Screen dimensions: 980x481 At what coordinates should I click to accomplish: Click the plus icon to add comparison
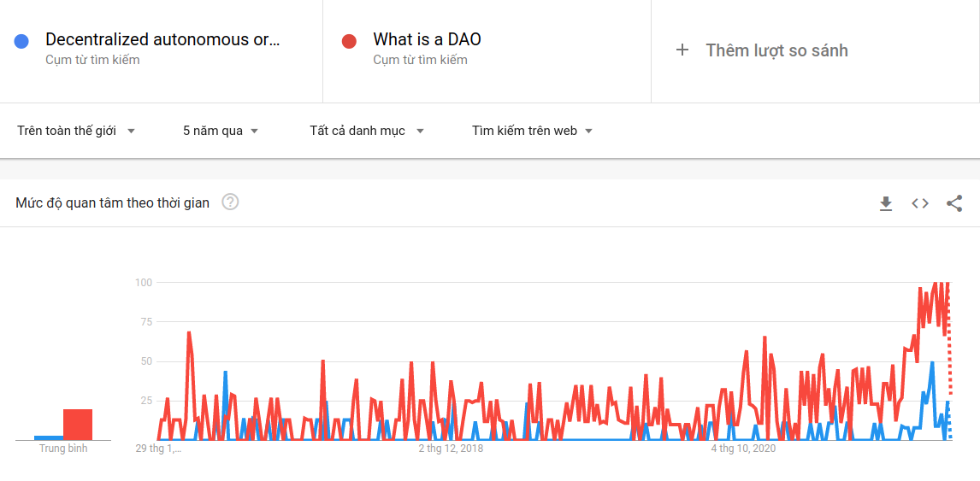682,50
